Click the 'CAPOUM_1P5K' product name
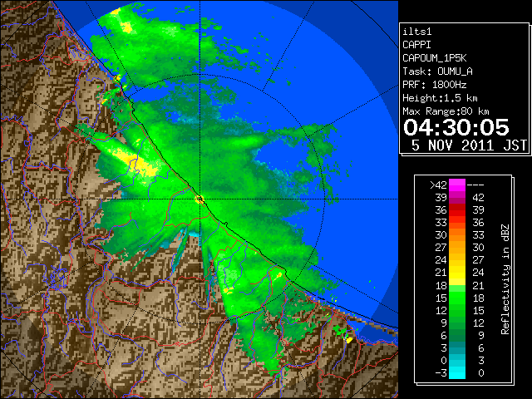 point(434,58)
